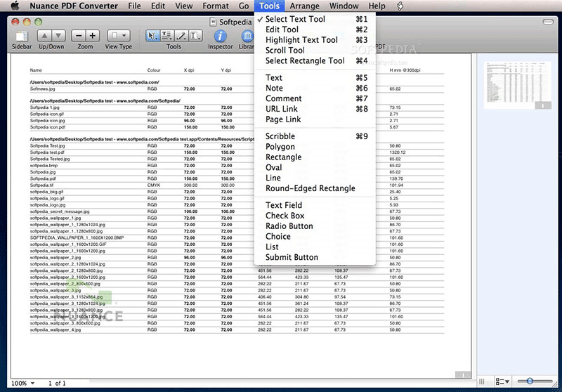This screenshot has width=562, height=392.
Task: Open the script menu icon in menu bar
Action: 400,6
